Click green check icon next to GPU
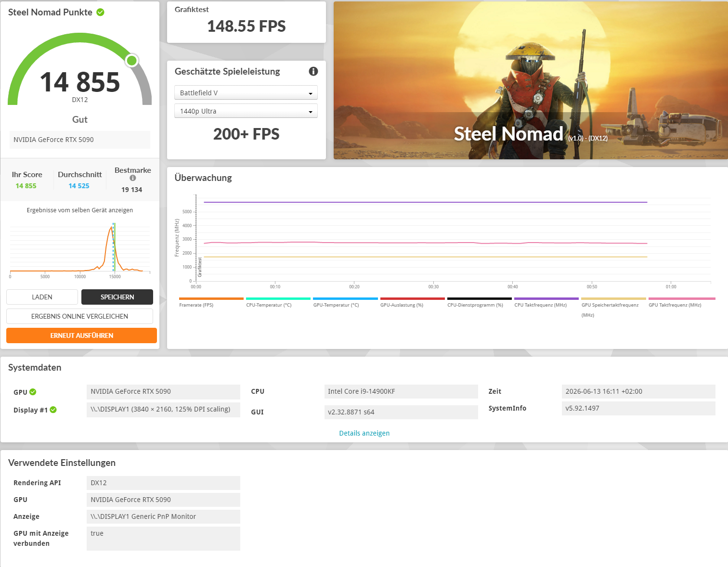The height and width of the screenshot is (567, 728). pyautogui.click(x=33, y=392)
